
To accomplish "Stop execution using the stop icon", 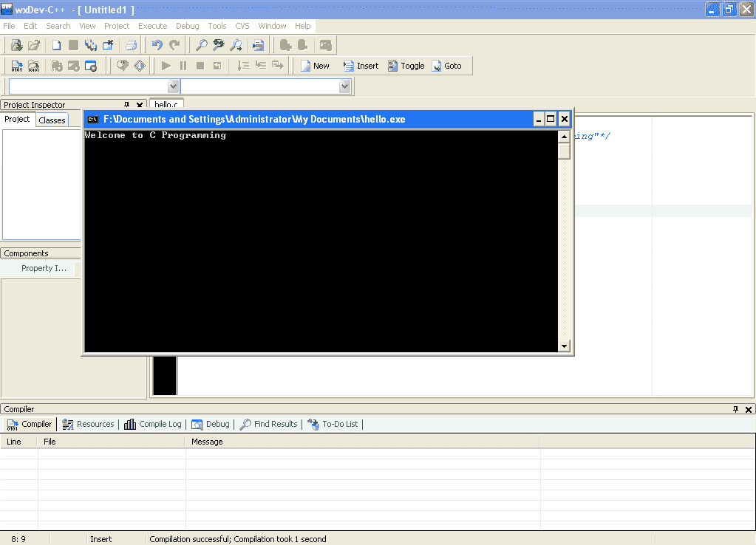I will tap(200, 65).
